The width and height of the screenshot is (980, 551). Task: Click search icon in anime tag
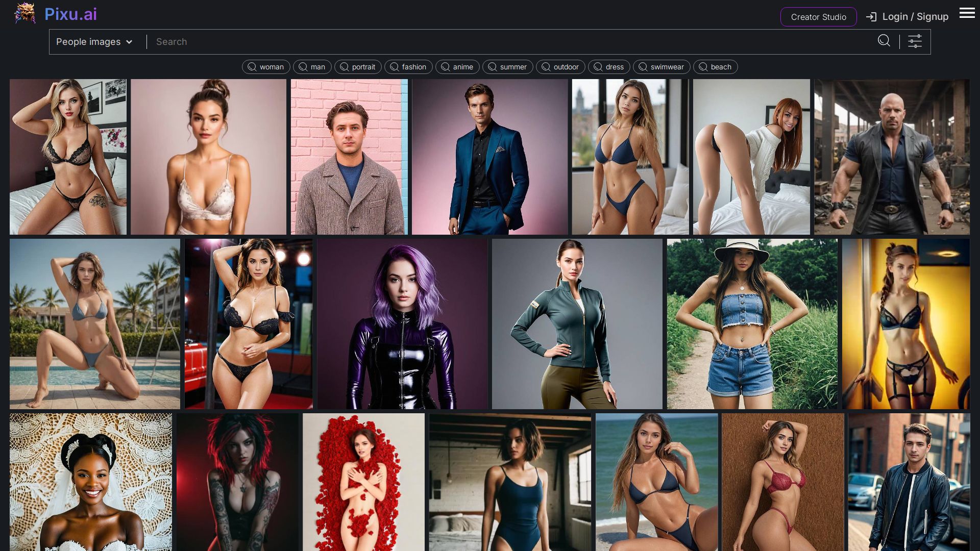445,67
